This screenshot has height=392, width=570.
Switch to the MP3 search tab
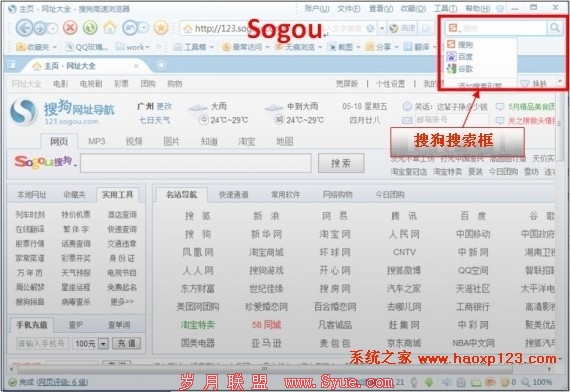97,141
